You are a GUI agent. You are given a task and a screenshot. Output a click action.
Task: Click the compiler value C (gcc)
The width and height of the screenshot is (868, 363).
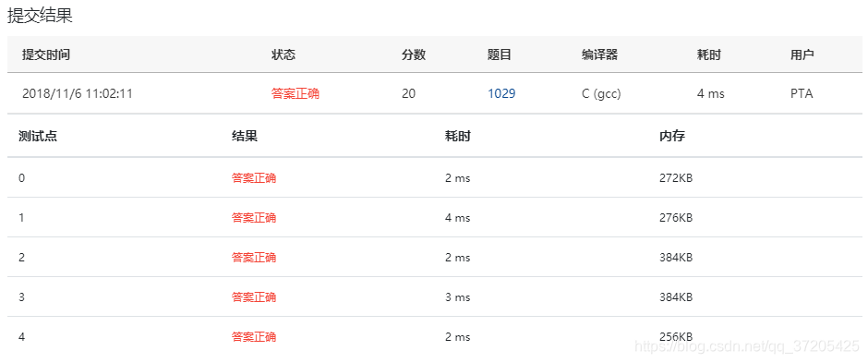click(601, 94)
